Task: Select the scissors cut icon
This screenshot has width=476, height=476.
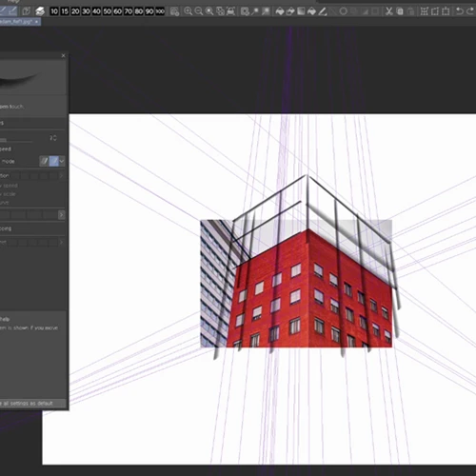Action: click(389, 11)
